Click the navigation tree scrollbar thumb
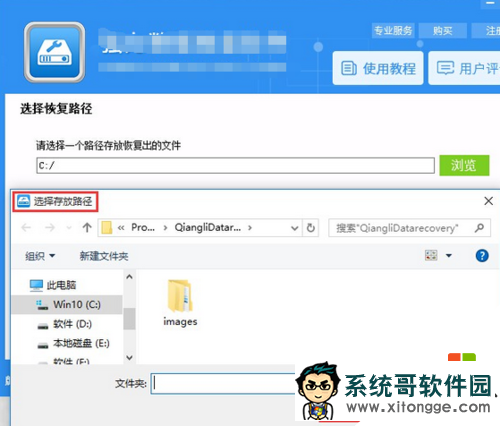The image size is (500, 426). click(129, 319)
